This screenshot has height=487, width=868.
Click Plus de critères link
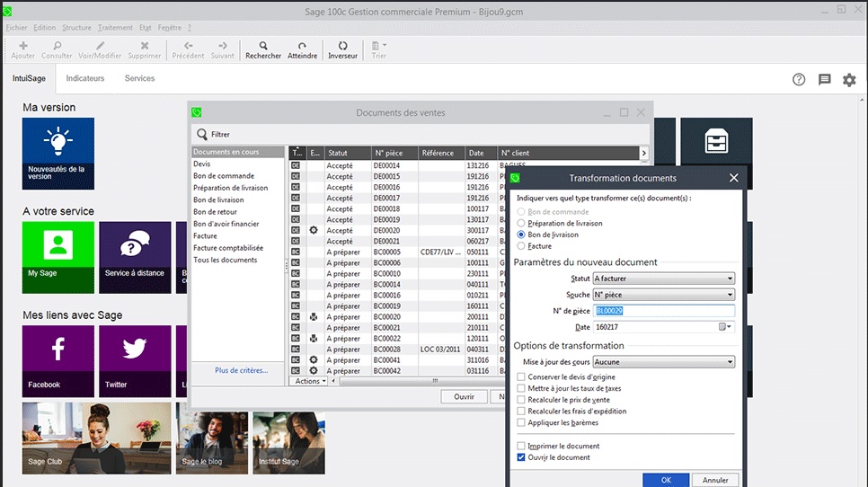click(x=242, y=370)
